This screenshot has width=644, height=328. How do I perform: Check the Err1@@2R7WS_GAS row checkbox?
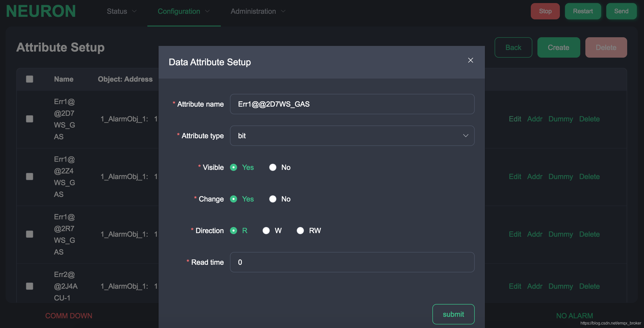[x=30, y=234]
